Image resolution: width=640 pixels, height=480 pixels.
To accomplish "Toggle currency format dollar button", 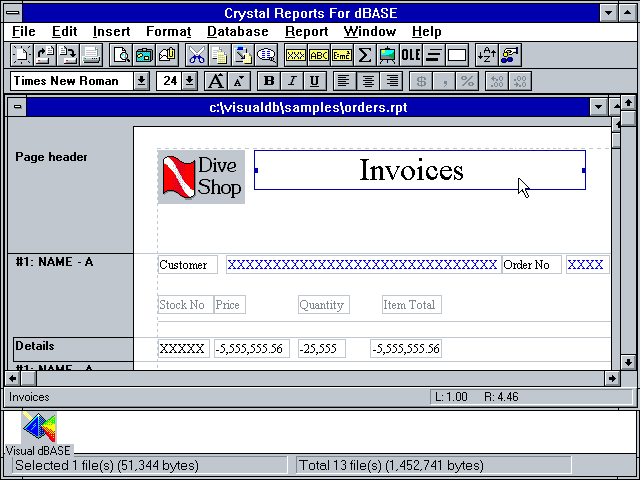I will point(421,81).
